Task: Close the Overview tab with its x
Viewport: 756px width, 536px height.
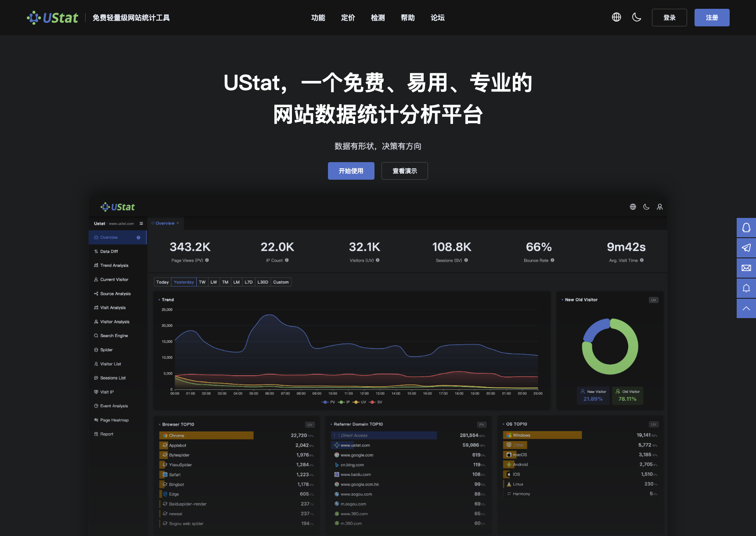Action: coord(178,223)
